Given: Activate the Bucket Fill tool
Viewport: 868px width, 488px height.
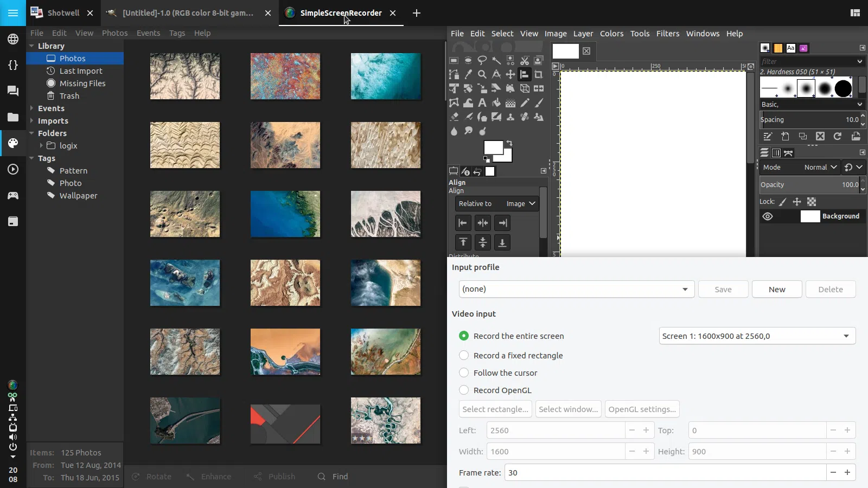Looking at the screenshot, I should click(x=496, y=103).
